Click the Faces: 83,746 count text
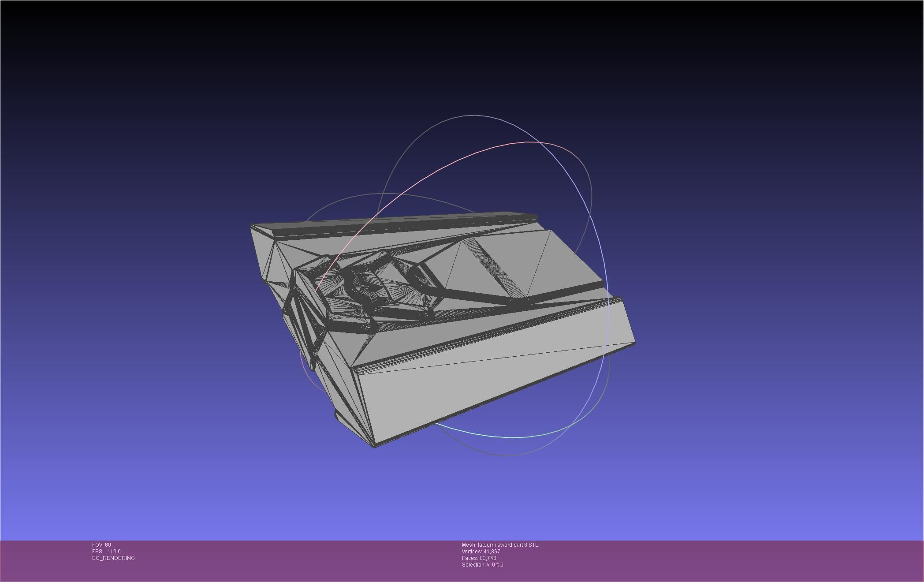The image size is (924, 582). coord(479,558)
